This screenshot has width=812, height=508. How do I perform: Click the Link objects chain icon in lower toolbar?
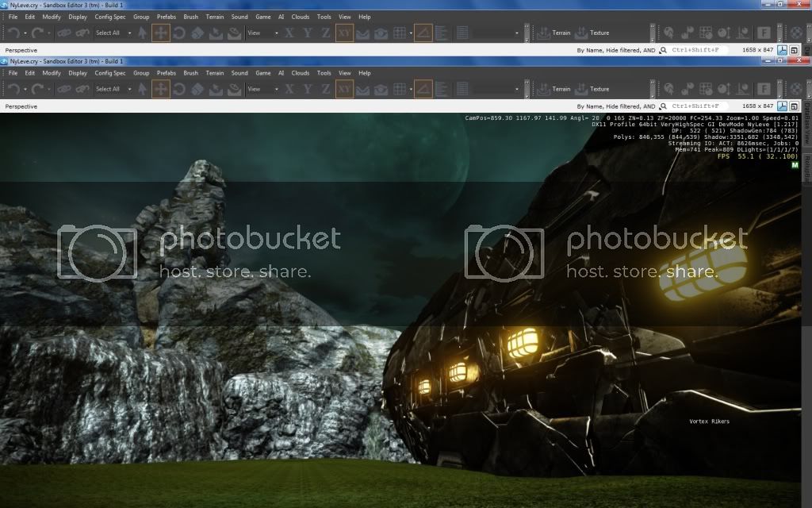tap(63, 89)
